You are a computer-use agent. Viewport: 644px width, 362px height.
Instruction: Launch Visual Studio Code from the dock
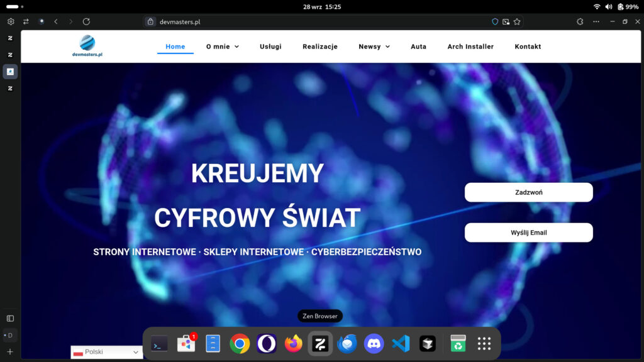(401, 344)
